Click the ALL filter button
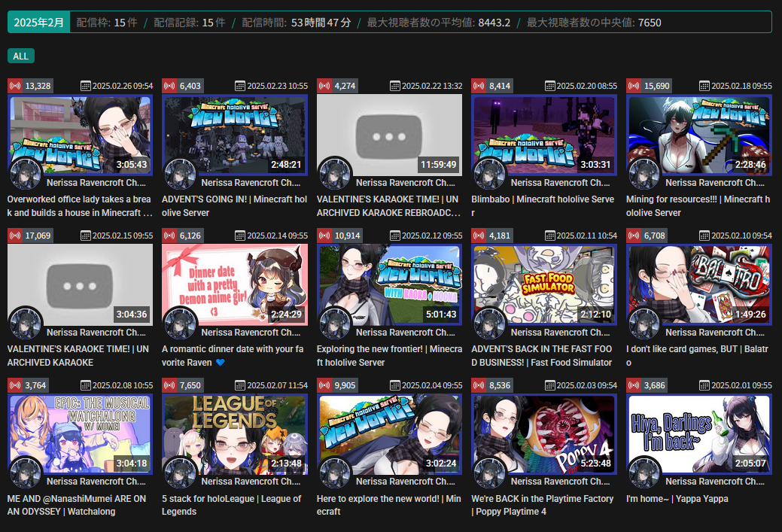782x532 pixels. pos(21,56)
